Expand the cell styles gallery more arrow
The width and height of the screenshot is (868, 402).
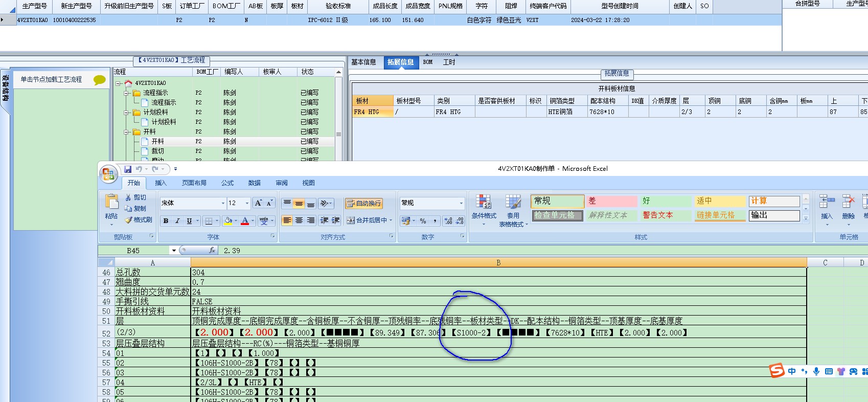[x=806, y=218]
